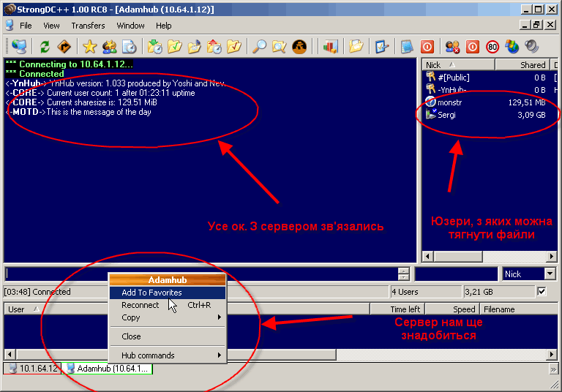Select user Sergi in the list
The height and width of the screenshot is (392, 562).
pyautogui.click(x=490, y=115)
